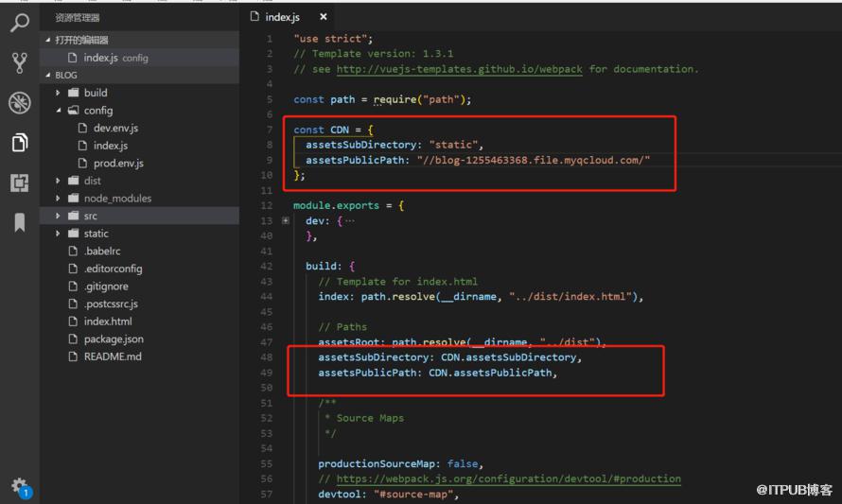Expand the build folder
The image size is (842, 504).
(x=58, y=93)
